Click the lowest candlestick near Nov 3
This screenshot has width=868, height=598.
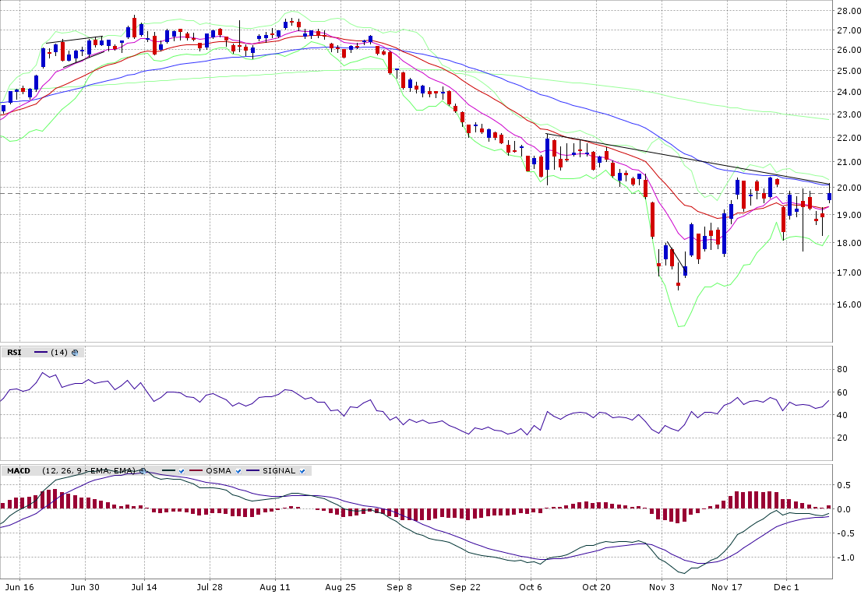[678, 285]
